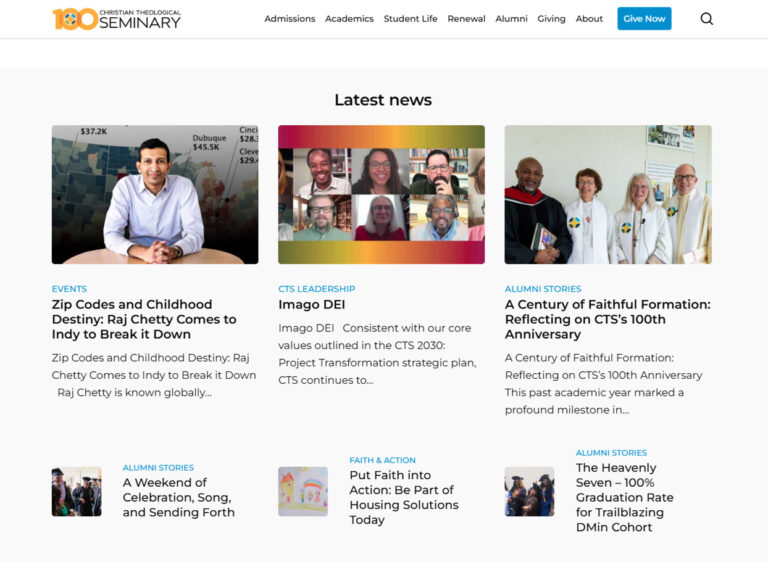Open the Admissions menu

pos(289,19)
